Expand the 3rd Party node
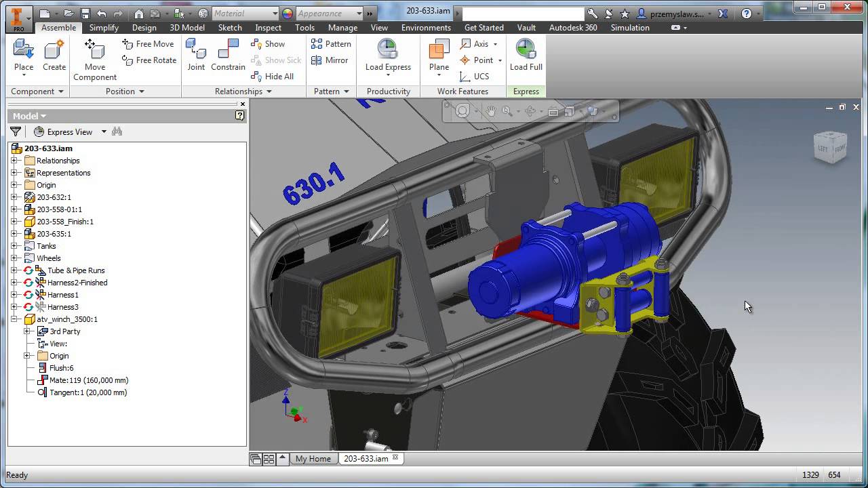Screen dimensions: 868x488 tap(27, 331)
